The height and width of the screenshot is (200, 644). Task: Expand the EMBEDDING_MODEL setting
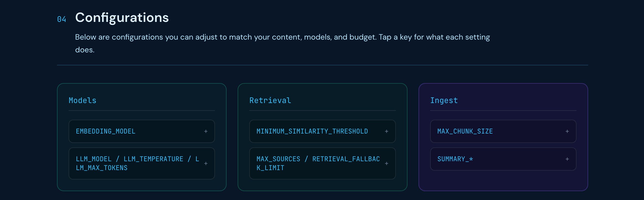(142, 131)
